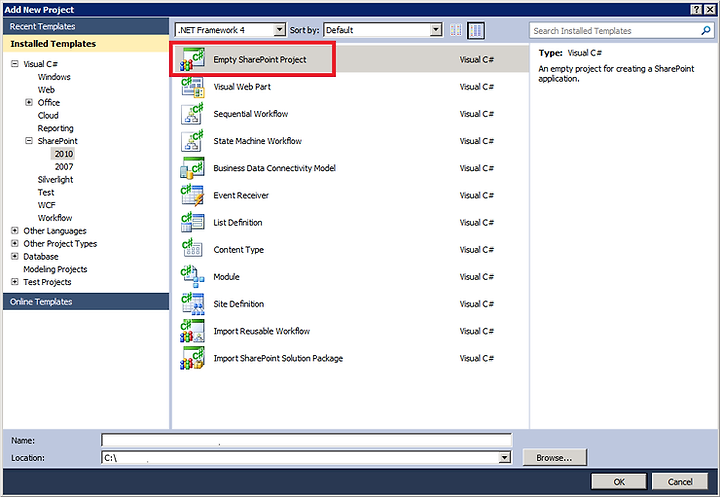Click Visual C# label on Visual Web Part row

coord(477,87)
